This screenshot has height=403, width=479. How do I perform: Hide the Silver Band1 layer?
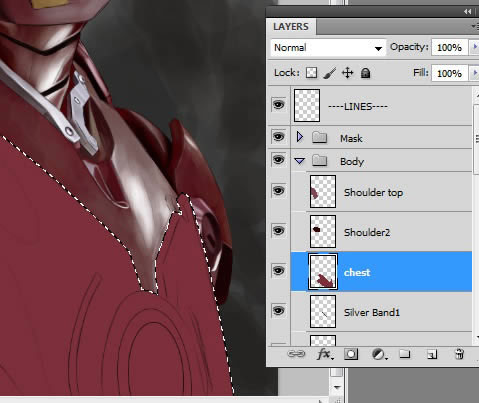[279, 311]
